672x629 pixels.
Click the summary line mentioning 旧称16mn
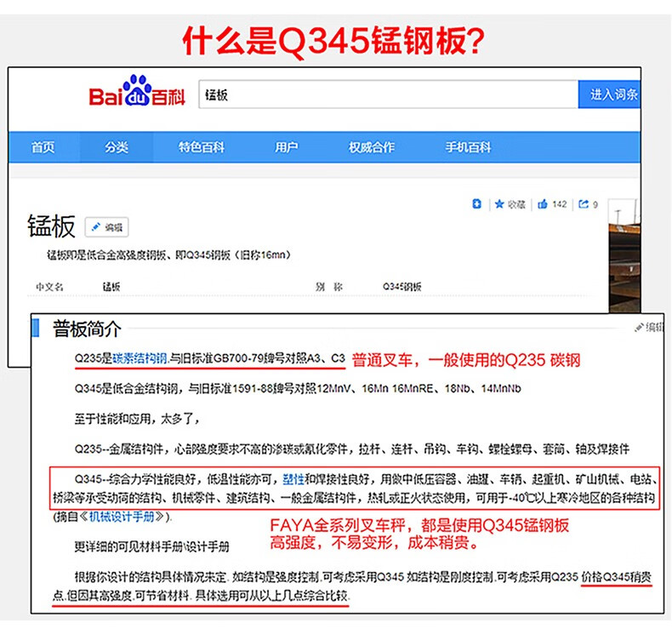(169, 255)
